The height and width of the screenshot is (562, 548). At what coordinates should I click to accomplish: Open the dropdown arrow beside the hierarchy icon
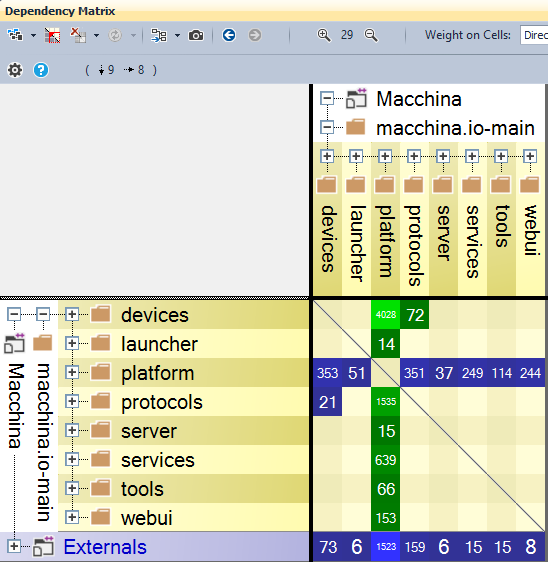[x=33, y=35]
